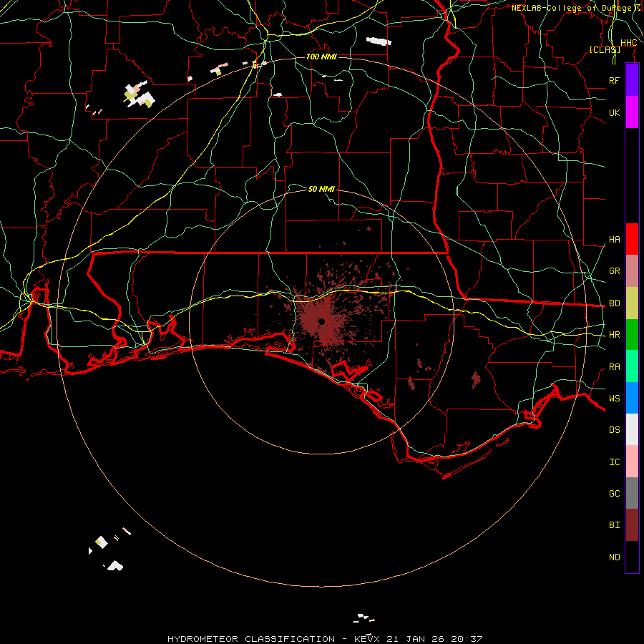
Task: Click the DS white legend swatch
Action: pyautogui.click(x=632, y=429)
